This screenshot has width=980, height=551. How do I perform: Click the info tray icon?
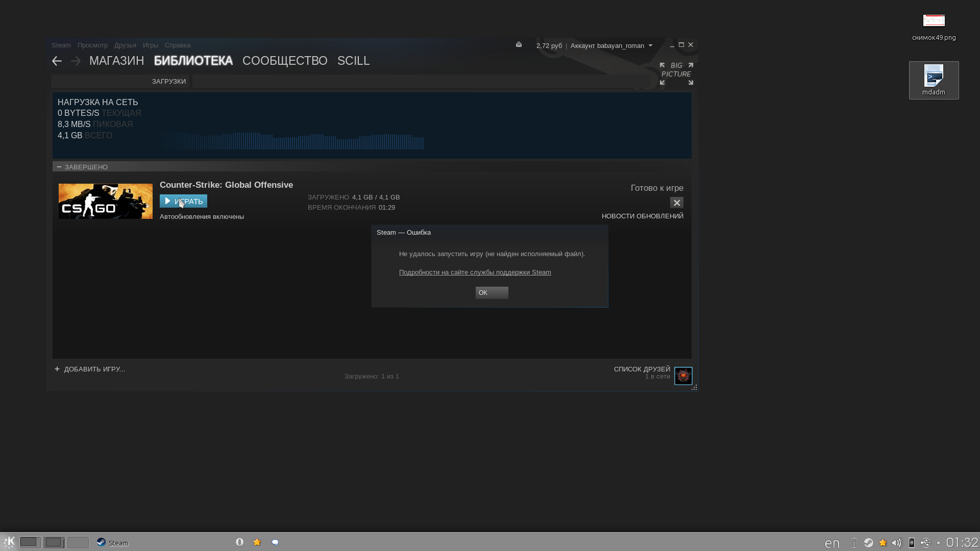click(x=854, y=543)
